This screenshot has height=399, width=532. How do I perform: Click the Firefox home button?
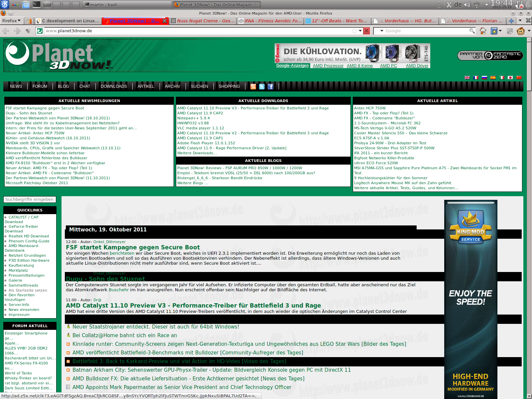click(x=483, y=31)
